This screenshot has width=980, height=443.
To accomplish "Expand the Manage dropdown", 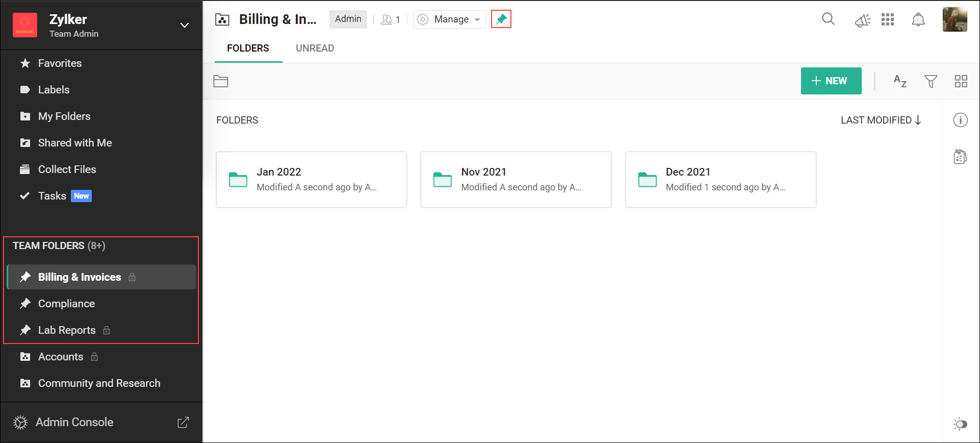I will [450, 19].
